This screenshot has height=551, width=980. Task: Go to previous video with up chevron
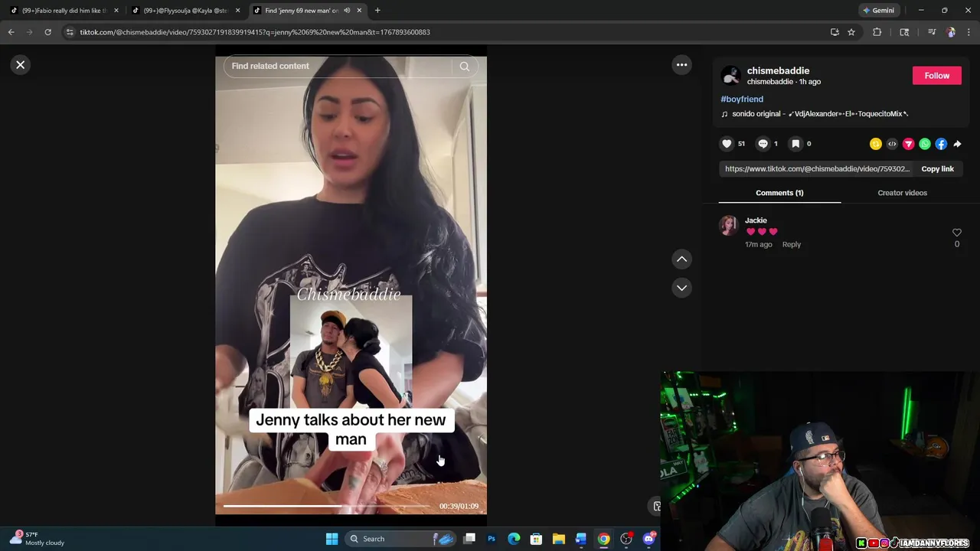(x=681, y=259)
